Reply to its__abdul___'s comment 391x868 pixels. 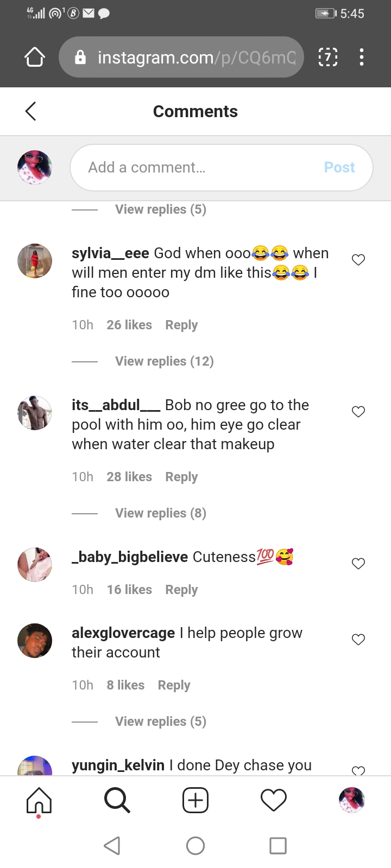(181, 477)
